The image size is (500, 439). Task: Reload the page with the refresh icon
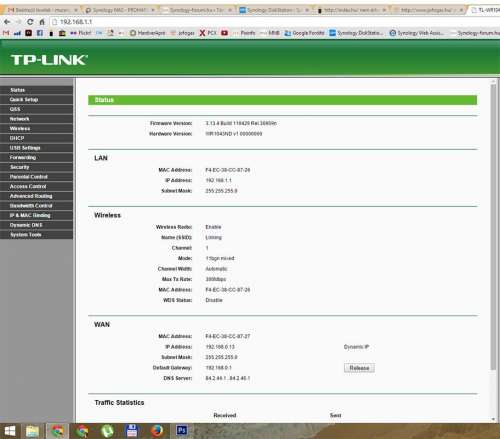click(30, 22)
